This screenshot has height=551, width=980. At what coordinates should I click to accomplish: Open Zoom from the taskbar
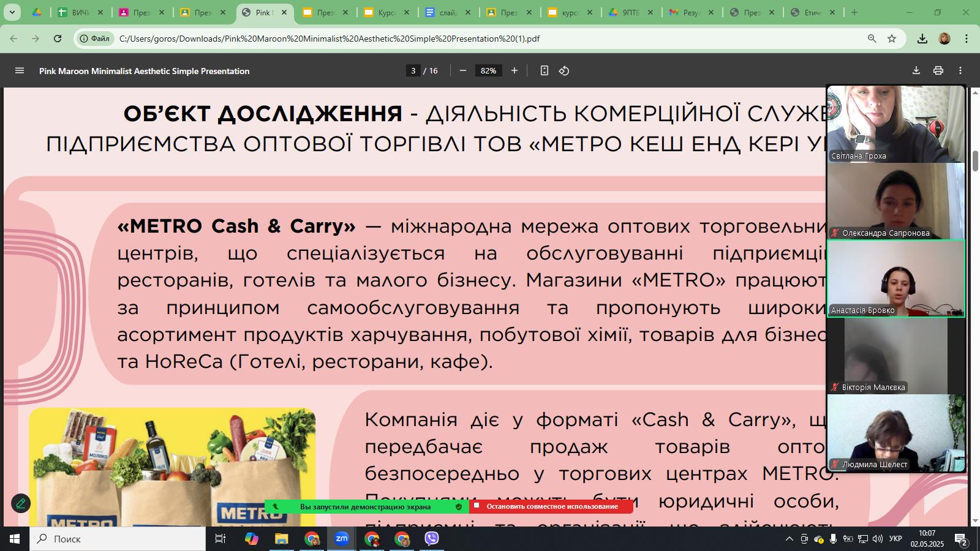coord(341,539)
